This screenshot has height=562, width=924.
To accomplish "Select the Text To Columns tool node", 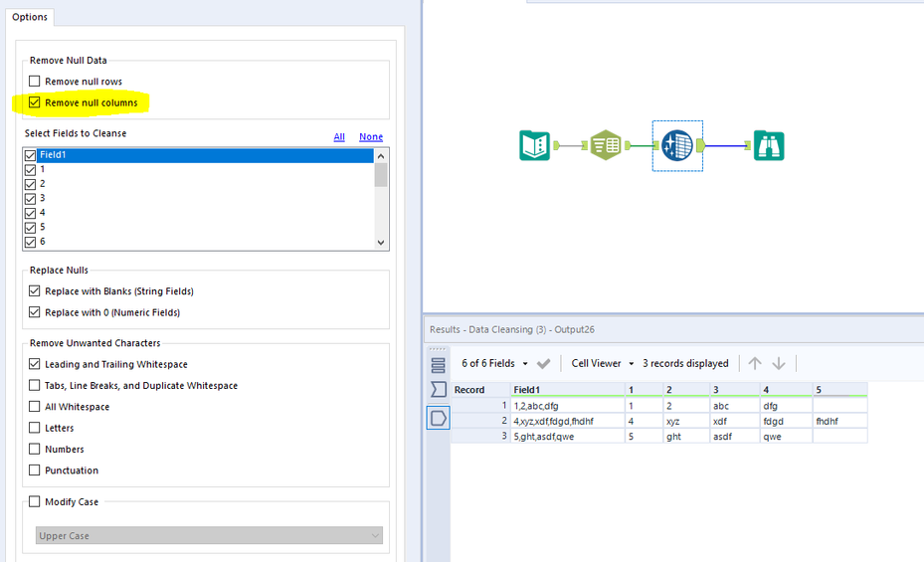I will (x=606, y=145).
